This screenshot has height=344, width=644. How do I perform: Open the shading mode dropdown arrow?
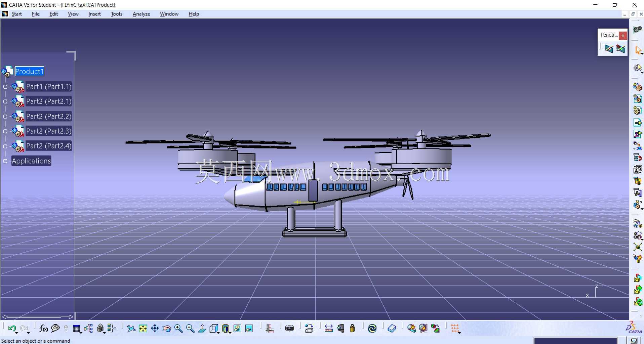point(230,333)
